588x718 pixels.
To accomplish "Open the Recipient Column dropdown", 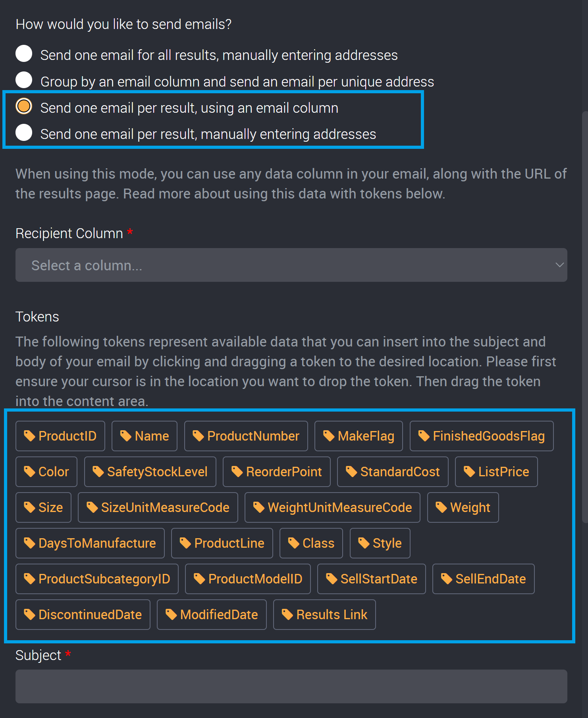I will point(292,265).
